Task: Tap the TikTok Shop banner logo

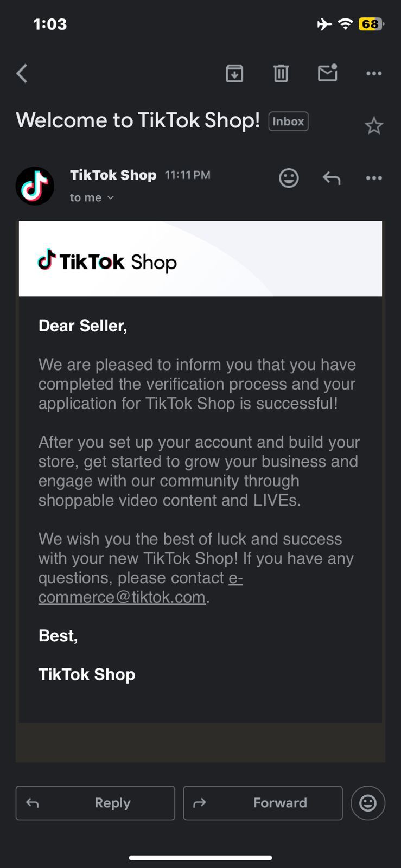Action: pyautogui.click(x=107, y=261)
